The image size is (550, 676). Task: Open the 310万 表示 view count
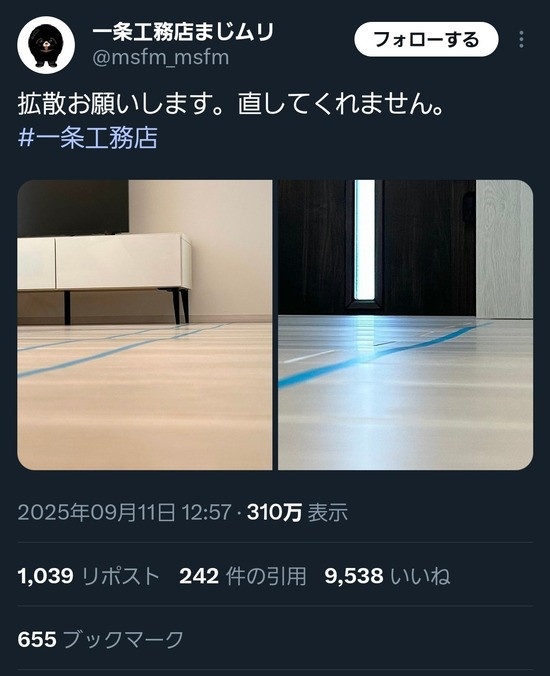point(297,513)
